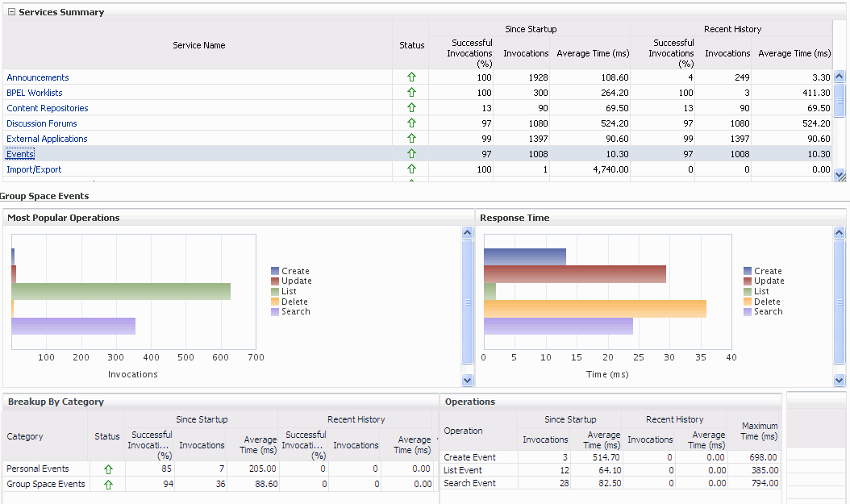Click the green List bar in Invocations chart
This screenshot has width=850, height=504.
click(x=121, y=292)
